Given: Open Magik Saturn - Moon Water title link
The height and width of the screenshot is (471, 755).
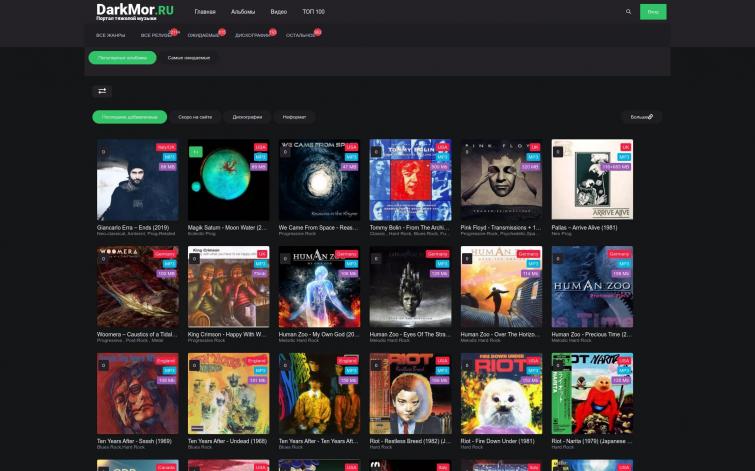Looking at the screenshot, I should click(227, 227).
